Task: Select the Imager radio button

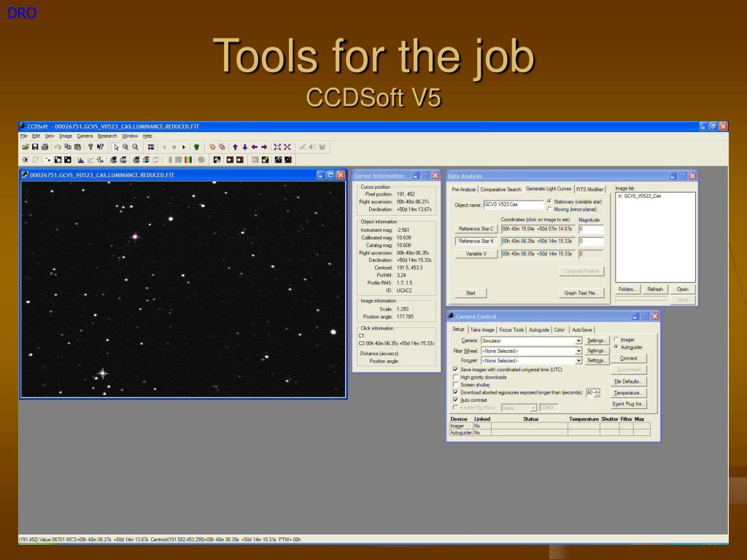Action: [x=616, y=340]
